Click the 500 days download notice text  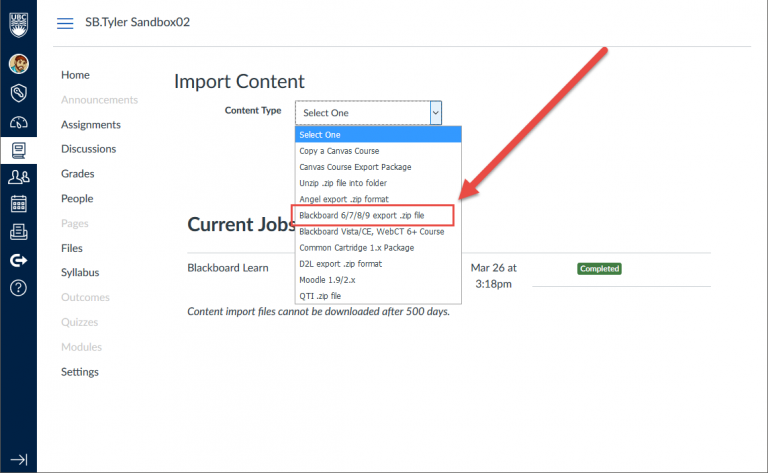pos(318,312)
